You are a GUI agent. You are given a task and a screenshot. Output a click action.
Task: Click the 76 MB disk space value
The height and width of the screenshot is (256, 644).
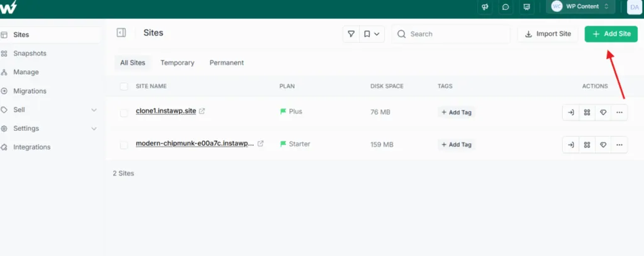[x=380, y=112]
